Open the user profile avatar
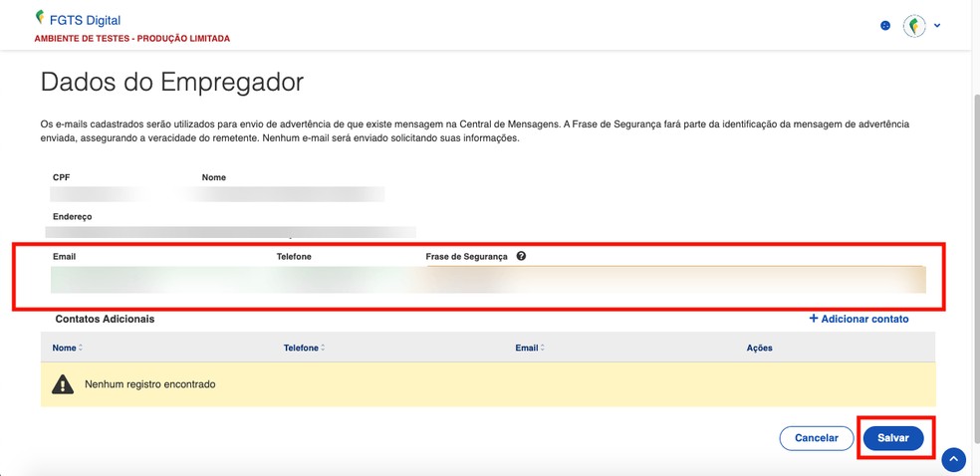Viewport: 980px width, 476px height. pos(914,26)
